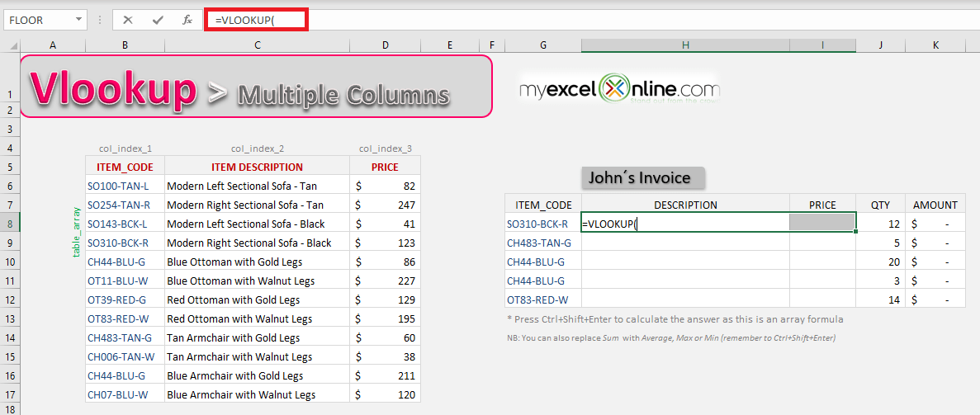Select the QTY cell showing 12
The width and height of the screenshot is (980, 415).
coord(881,224)
